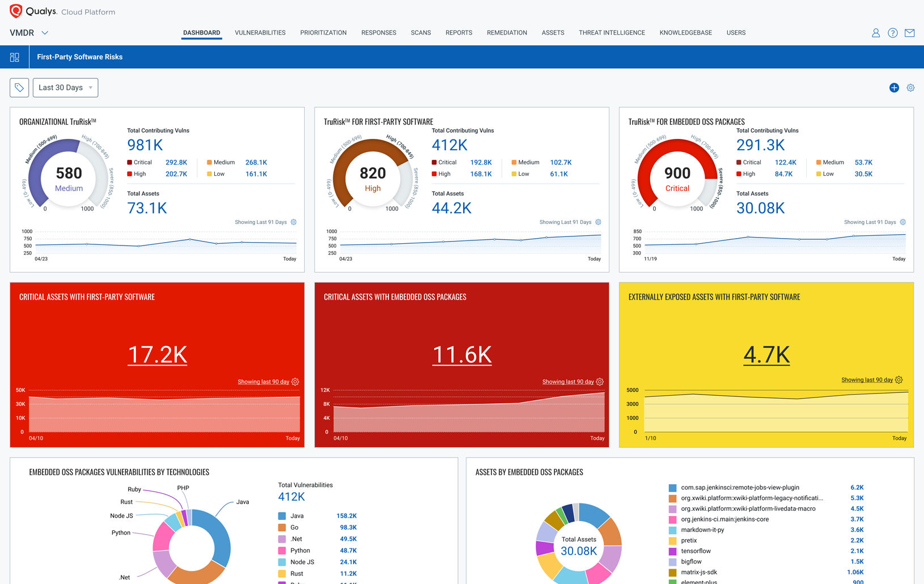Open the mail messages icon

coord(910,33)
